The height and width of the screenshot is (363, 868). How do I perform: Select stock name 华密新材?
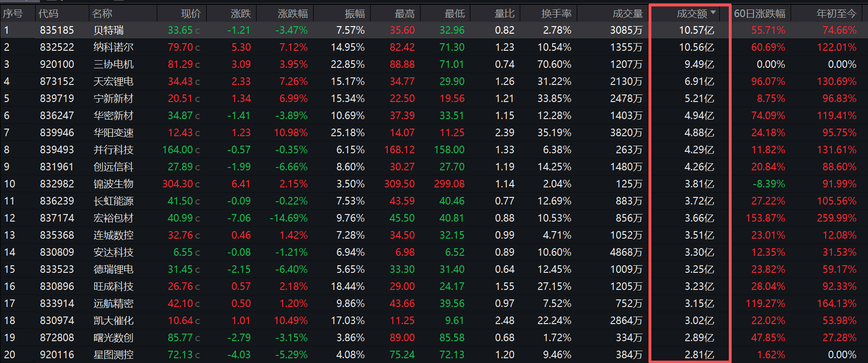[x=114, y=116]
